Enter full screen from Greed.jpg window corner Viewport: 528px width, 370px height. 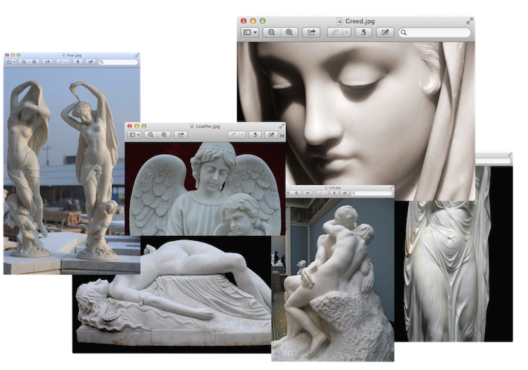click(x=469, y=21)
